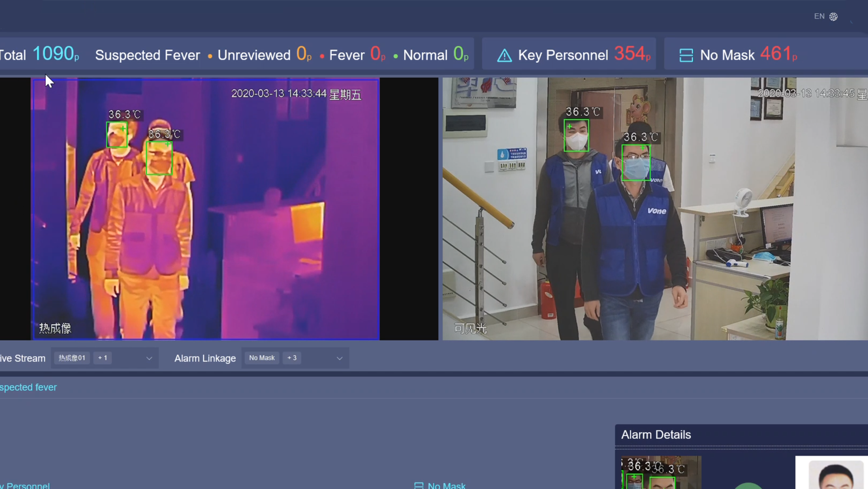868x489 pixels.
Task: Click the Total 1090 count
Action: [56, 54]
